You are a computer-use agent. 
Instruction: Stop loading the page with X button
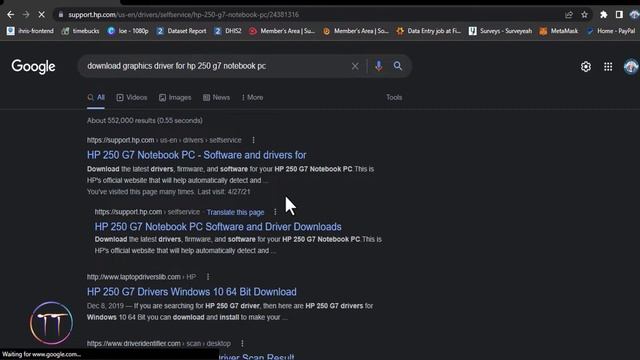pos(41,15)
